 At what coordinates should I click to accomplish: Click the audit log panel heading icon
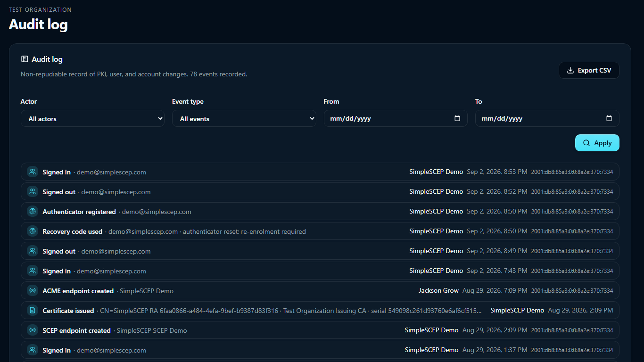(x=25, y=59)
